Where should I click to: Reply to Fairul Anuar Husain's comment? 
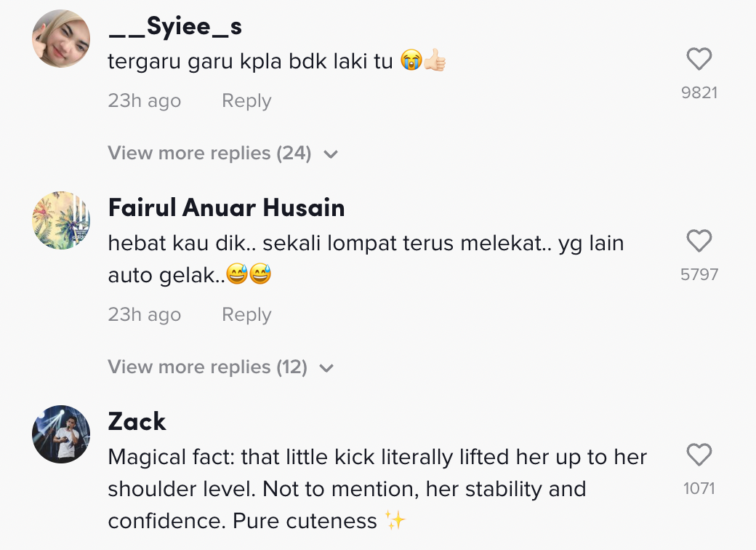246,315
